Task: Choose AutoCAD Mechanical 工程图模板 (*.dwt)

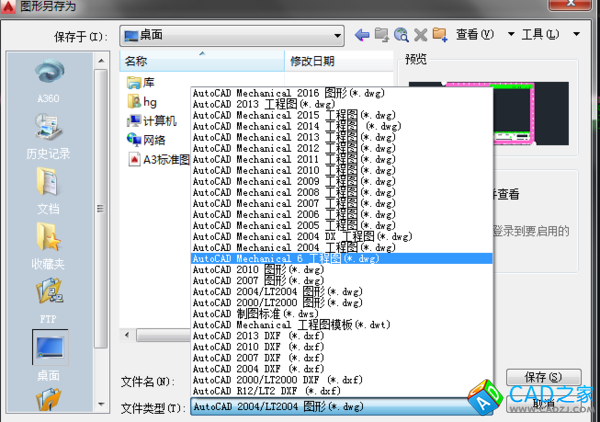Action: (341, 325)
